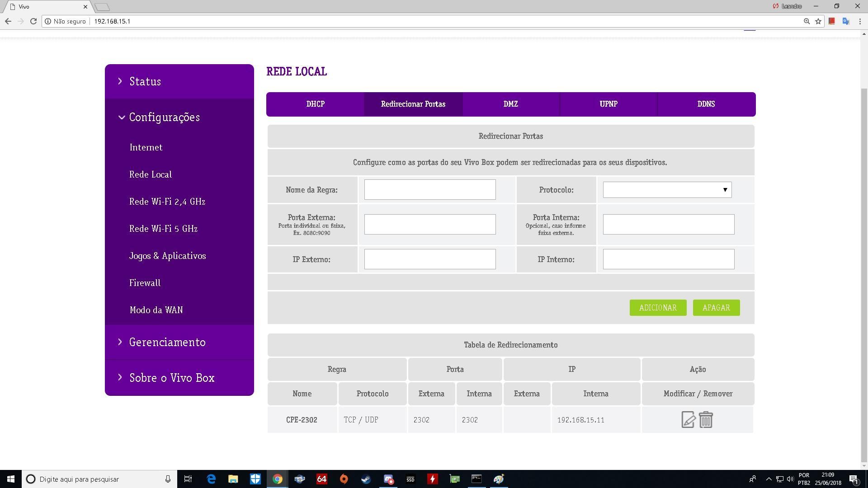Viewport: 868px width, 488px height.
Task: Open a new browser tab
Action: [103, 7]
